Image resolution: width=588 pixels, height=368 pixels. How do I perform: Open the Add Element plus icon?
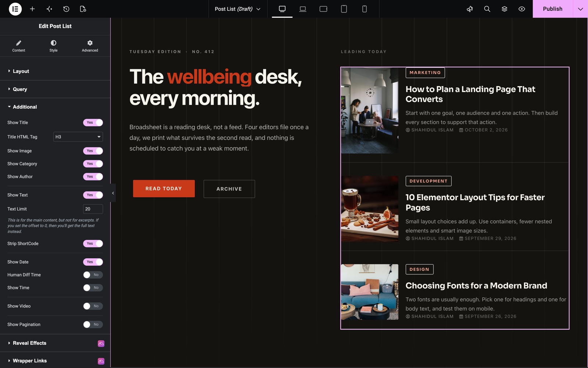pyautogui.click(x=32, y=9)
